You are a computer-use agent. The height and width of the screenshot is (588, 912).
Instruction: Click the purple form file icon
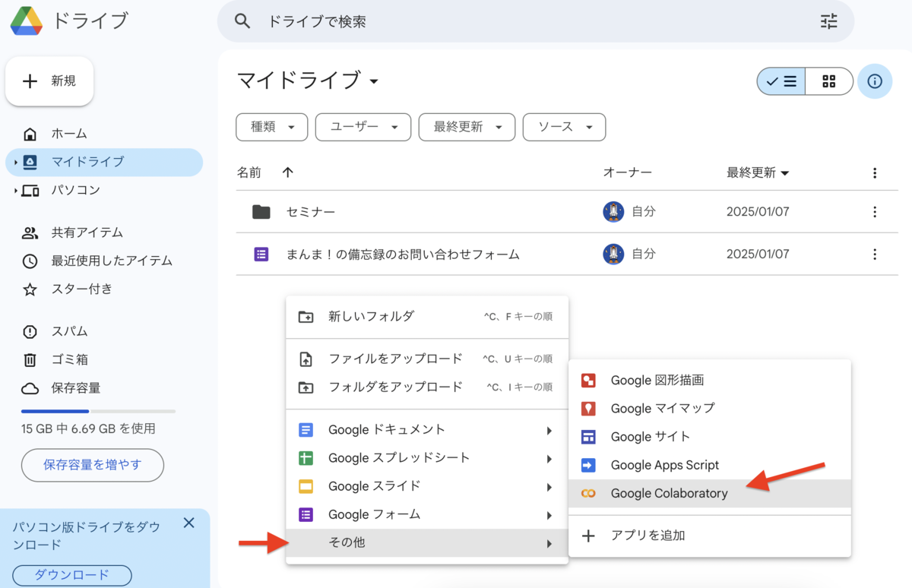[261, 254]
